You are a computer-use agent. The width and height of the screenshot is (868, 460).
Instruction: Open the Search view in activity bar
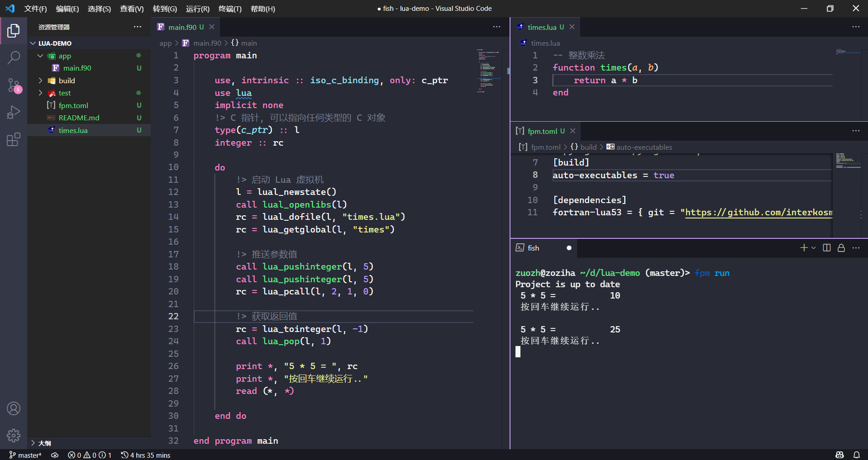(14, 57)
